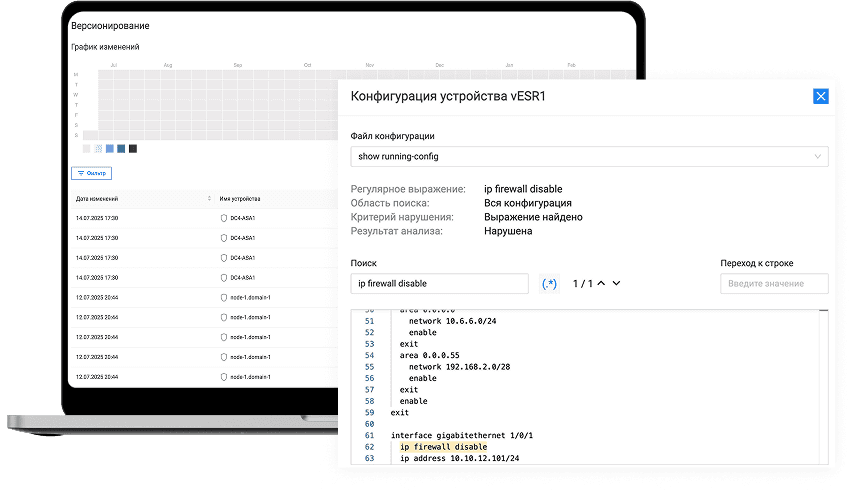Select the black legend swatch

coord(133,149)
